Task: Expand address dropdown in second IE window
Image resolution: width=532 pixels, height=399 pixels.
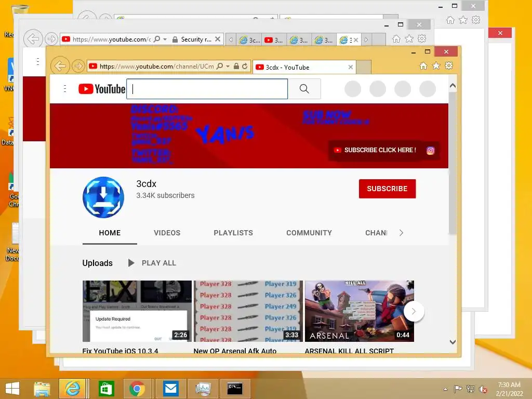Action: click(x=165, y=39)
